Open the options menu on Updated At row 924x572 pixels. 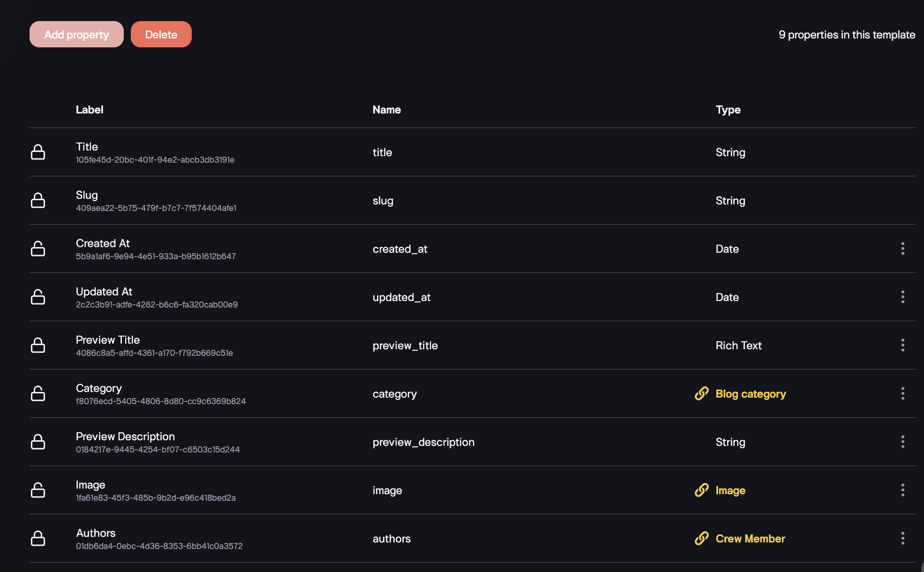(x=902, y=297)
